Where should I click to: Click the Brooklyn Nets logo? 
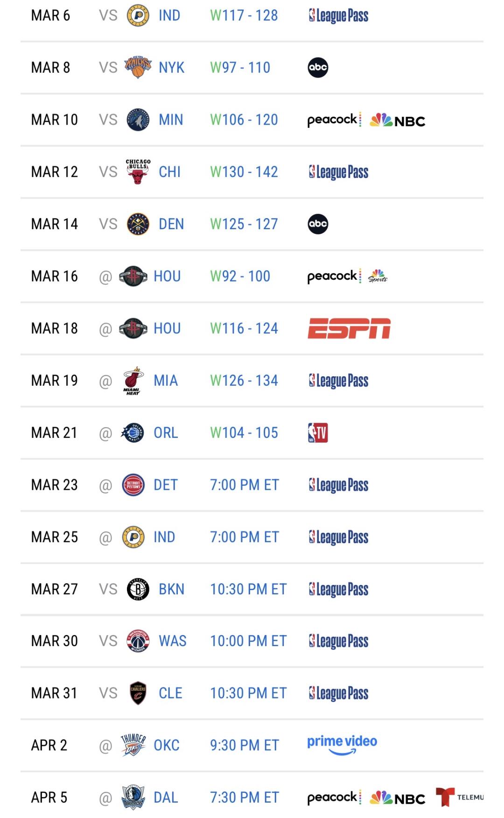(x=138, y=589)
